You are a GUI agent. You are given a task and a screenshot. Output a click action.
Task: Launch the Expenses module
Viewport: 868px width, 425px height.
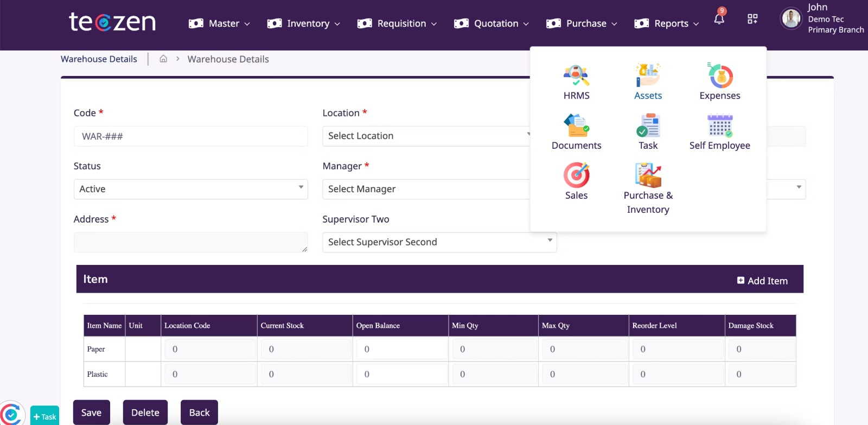(x=720, y=77)
